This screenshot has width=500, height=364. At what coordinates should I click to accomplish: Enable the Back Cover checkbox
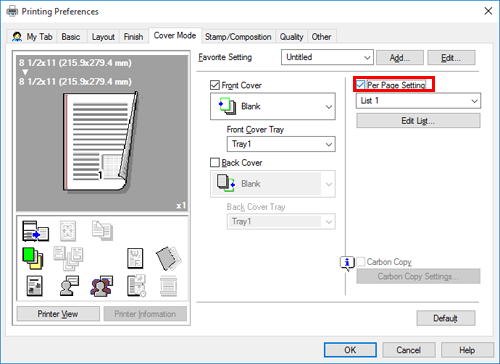pyautogui.click(x=215, y=163)
